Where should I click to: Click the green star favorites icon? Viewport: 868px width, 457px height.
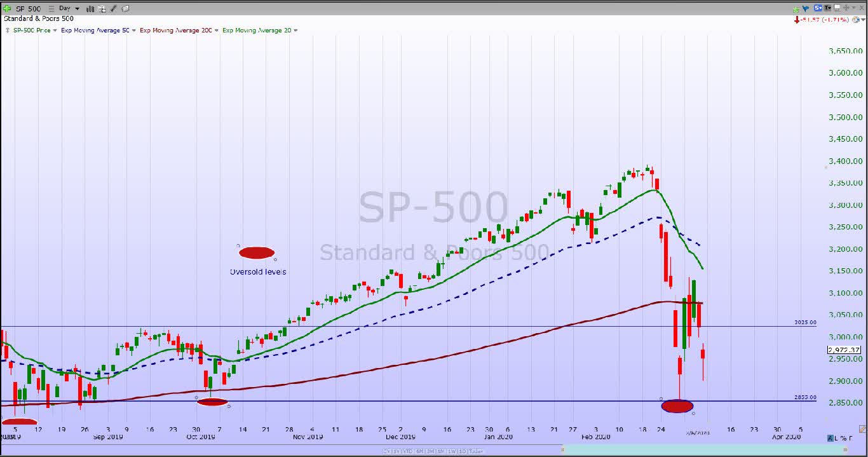pyautogui.click(x=796, y=9)
